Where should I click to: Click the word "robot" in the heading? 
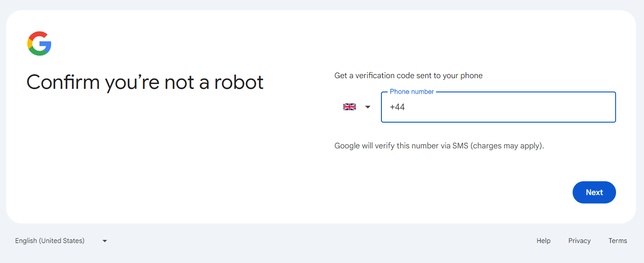tap(239, 82)
